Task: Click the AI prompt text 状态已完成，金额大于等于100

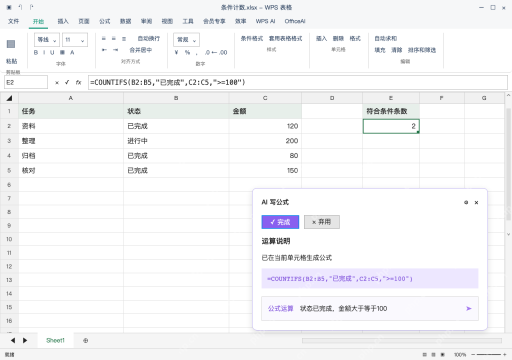Action: (x=343, y=309)
